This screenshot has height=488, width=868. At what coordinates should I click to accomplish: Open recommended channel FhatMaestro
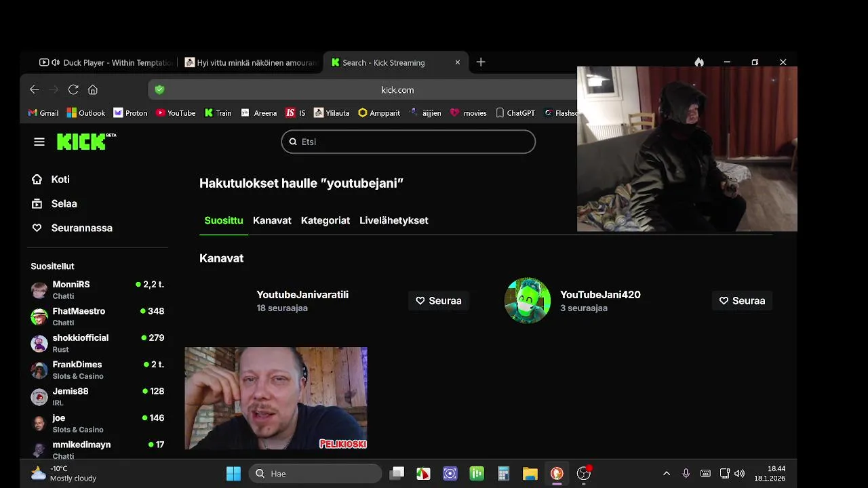98,317
